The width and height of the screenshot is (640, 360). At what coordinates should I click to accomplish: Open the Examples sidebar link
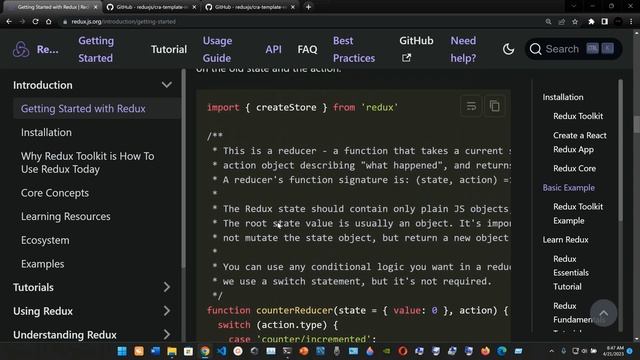[x=42, y=264]
